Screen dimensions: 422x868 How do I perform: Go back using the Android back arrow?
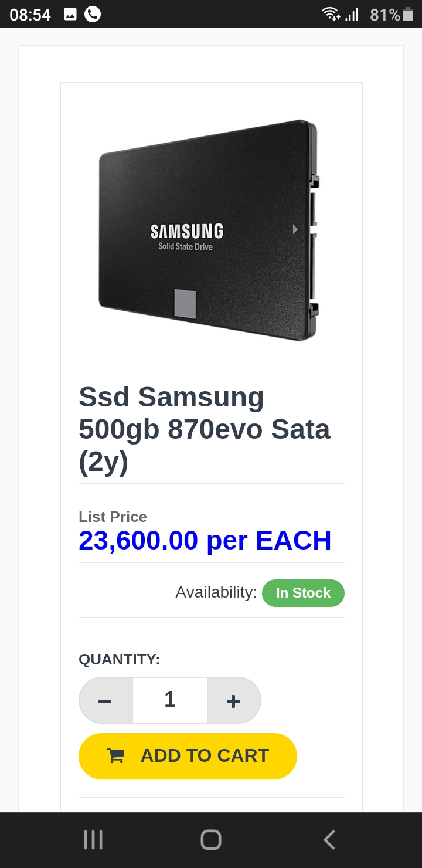point(329,840)
